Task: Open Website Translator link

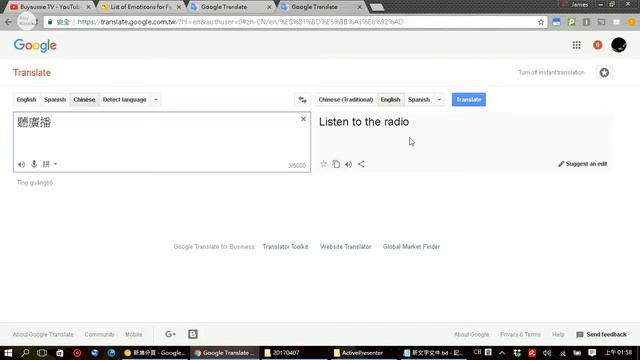Action: (345, 247)
